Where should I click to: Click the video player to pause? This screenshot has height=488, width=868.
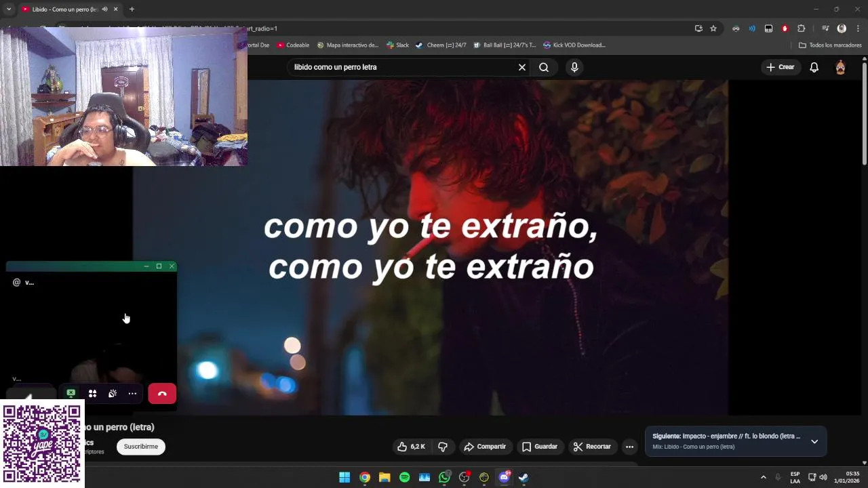click(430, 247)
